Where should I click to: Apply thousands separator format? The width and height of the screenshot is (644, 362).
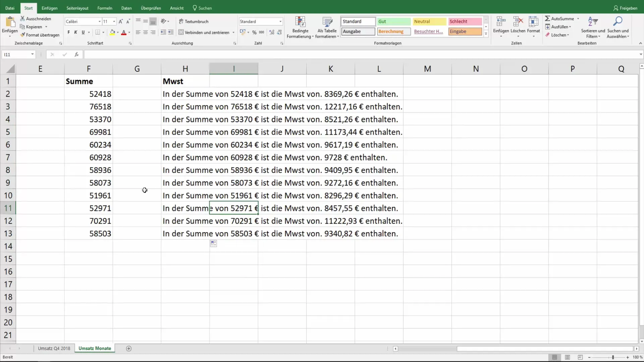pyautogui.click(x=262, y=33)
